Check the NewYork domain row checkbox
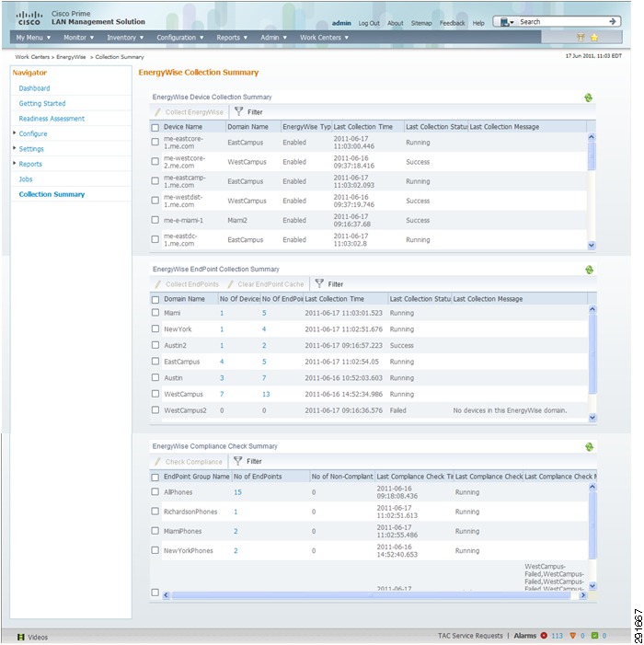The width and height of the screenshot is (644, 645). (155, 328)
